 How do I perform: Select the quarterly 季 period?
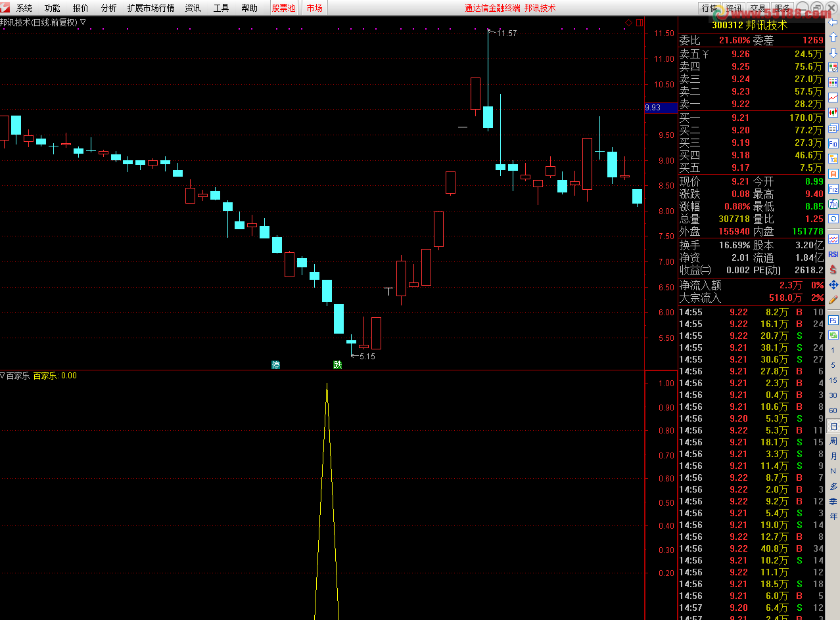(x=833, y=502)
